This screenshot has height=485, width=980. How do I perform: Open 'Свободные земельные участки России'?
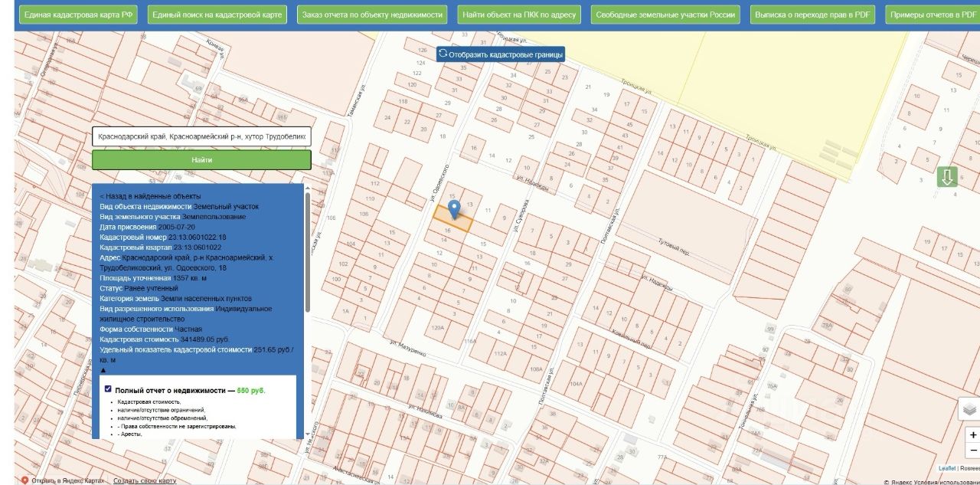tap(665, 15)
